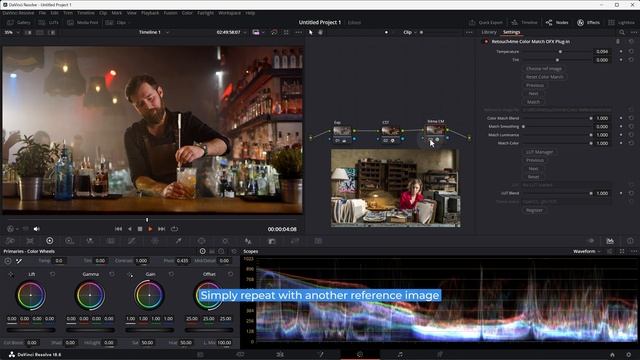Image resolution: width=640 pixels, height=360 pixels.
Task: Open Quick Export
Action: click(486, 22)
